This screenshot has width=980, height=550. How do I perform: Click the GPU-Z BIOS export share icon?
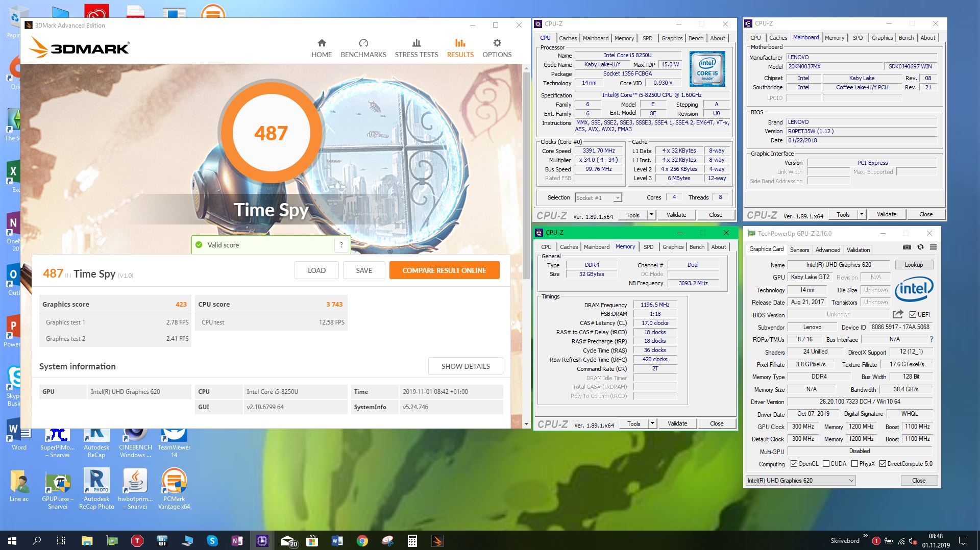[x=898, y=314]
